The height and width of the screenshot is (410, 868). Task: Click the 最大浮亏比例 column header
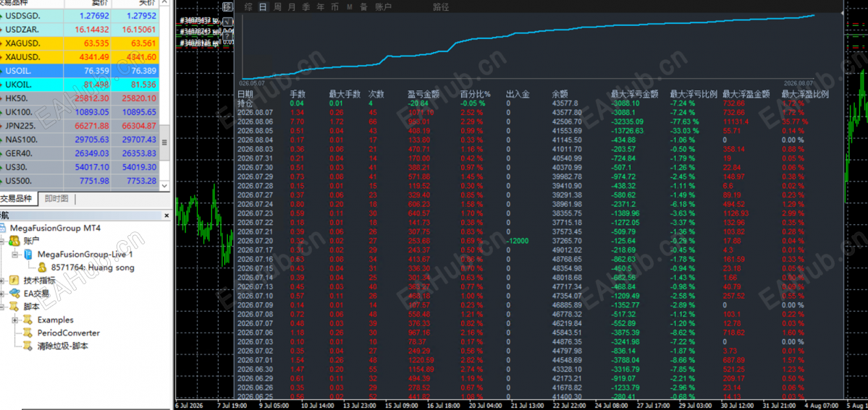(694, 94)
